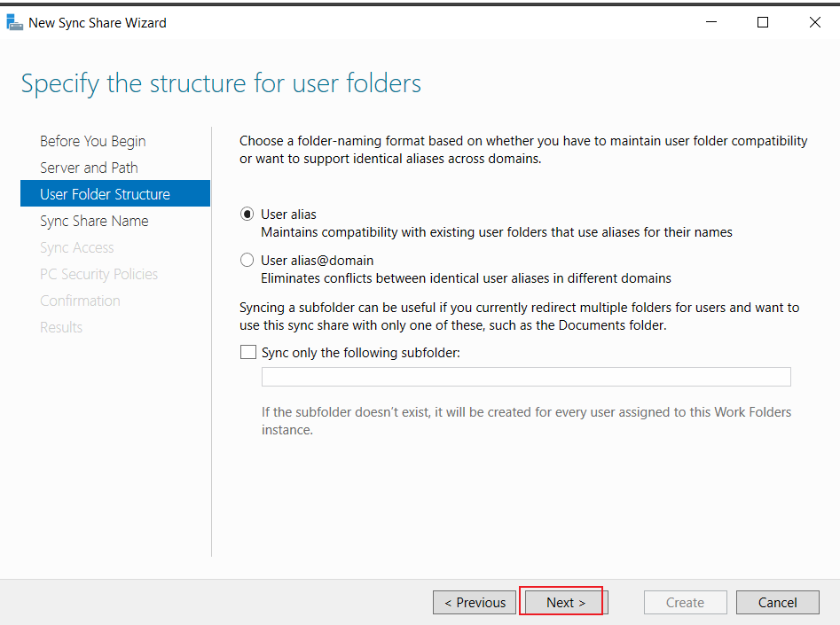840x625 pixels.
Task: Go back with the Previous button
Action: (x=475, y=603)
